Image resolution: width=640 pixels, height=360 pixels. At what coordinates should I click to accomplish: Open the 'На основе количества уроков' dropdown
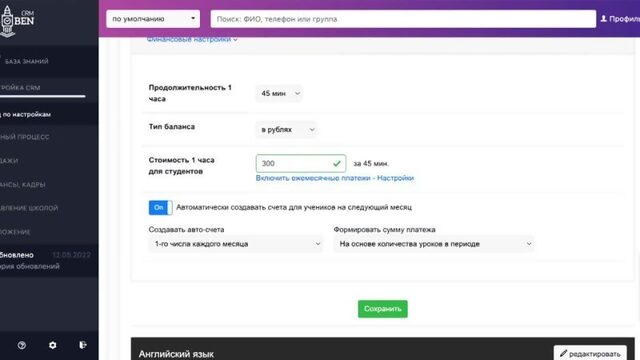(434, 244)
